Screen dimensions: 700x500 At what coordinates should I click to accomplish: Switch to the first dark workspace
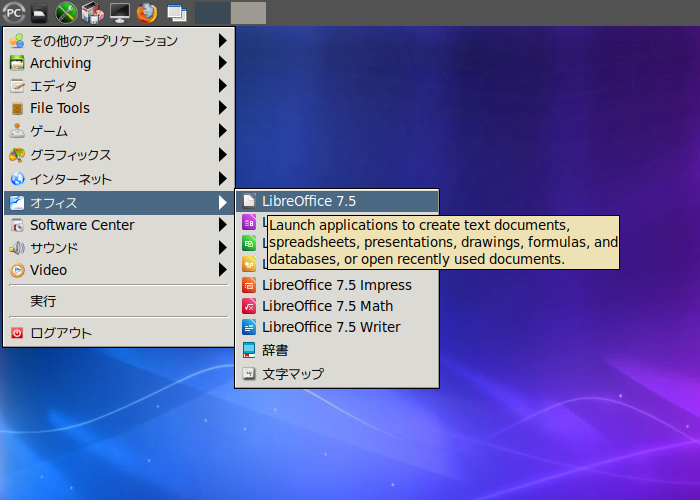tap(212, 13)
